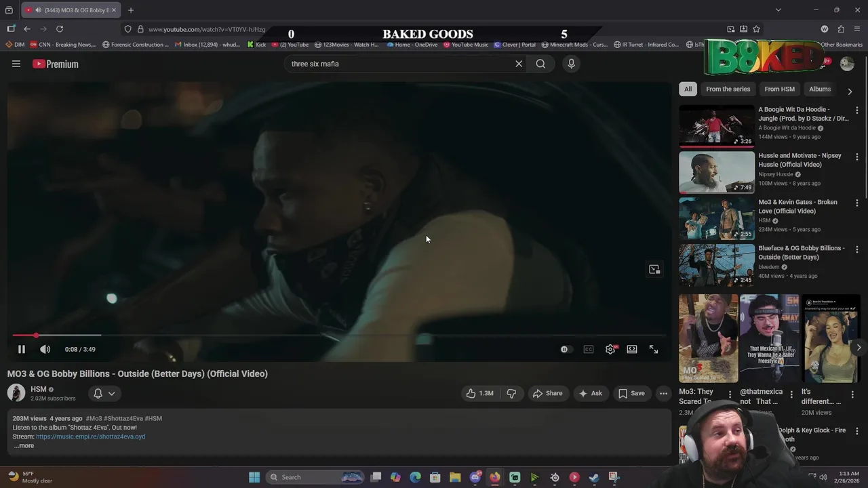Toggle the player's closed captions button
This screenshot has width=868, height=488.
pos(589,349)
